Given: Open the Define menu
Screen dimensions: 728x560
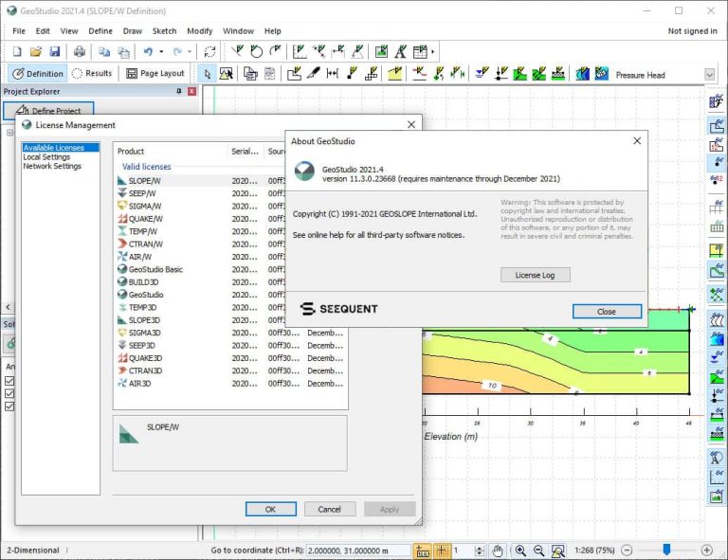Looking at the screenshot, I should (100, 31).
